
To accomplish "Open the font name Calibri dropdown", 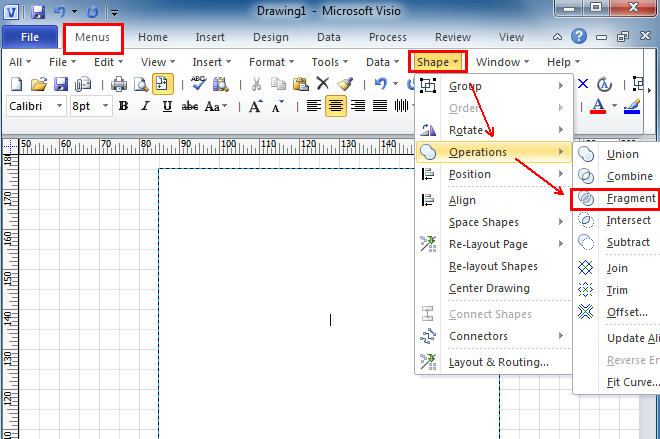I will pos(59,106).
